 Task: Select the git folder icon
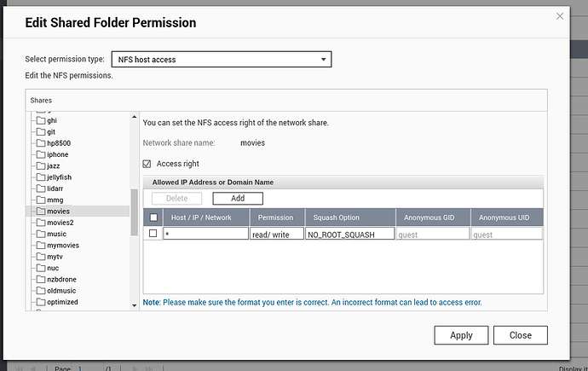40,132
